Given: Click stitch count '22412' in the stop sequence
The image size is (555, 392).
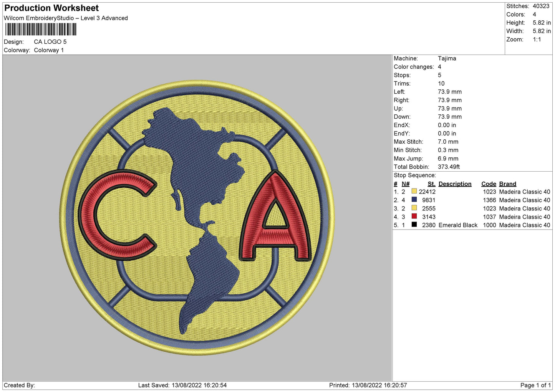Looking at the screenshot, I should [427, 192].
